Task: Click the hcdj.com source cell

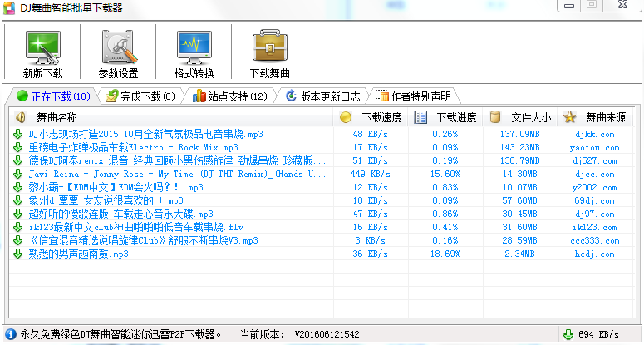Action: click(x=595, y=254)
